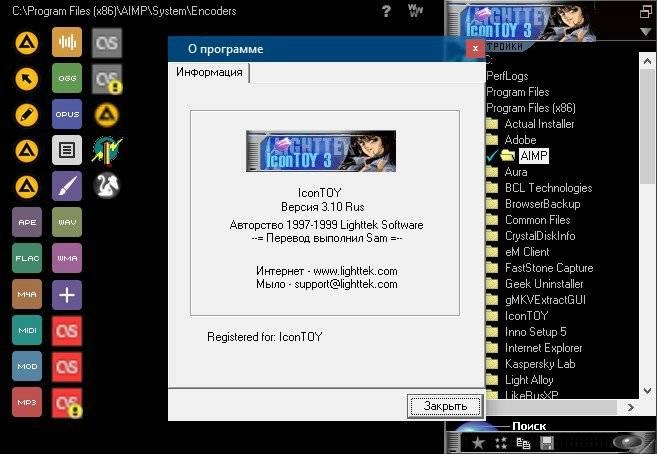Open the Kaspersky Lab folder

coord(540,364)
